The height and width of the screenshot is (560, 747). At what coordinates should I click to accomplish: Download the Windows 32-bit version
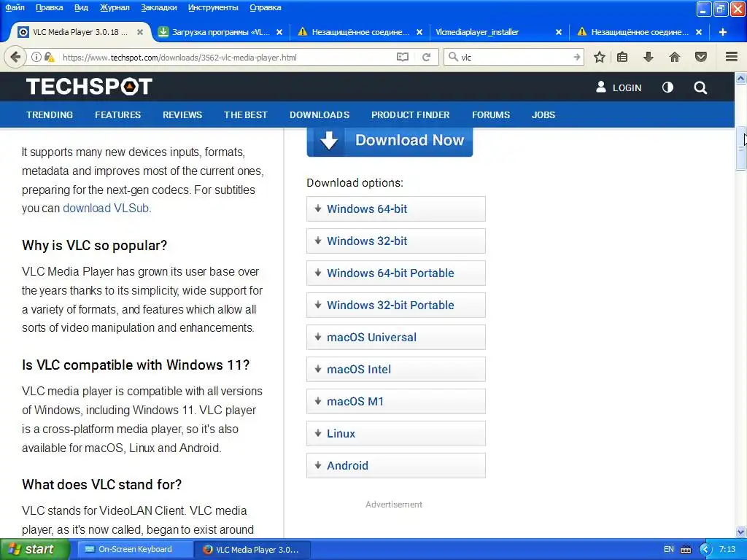pyautogui.click(x=396, y=241)
